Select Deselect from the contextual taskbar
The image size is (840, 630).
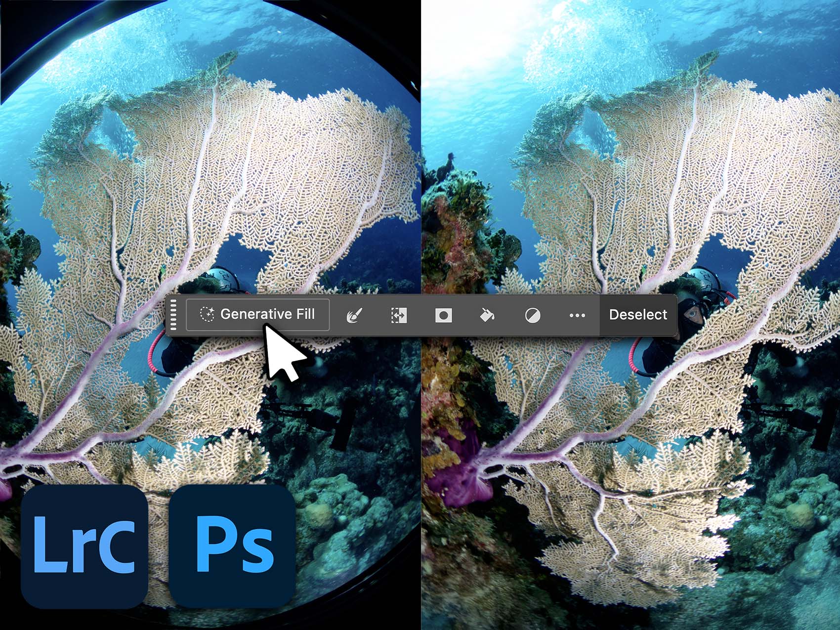637,315
